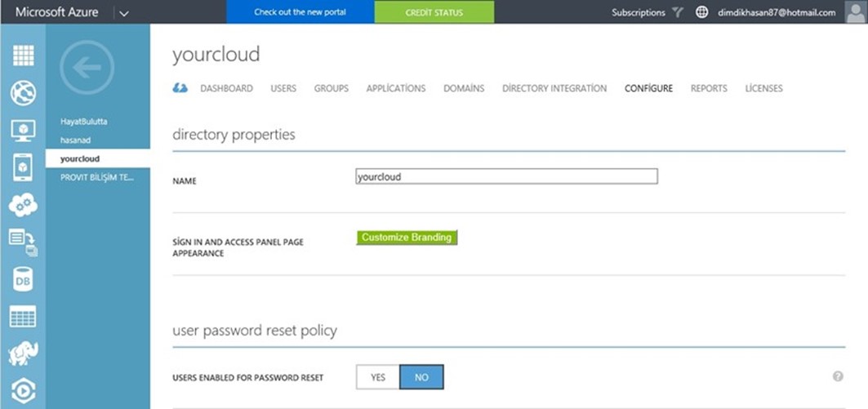Open HDInsight elephant icon
This screenshot has width=868, height=409.
coord(23,354)
